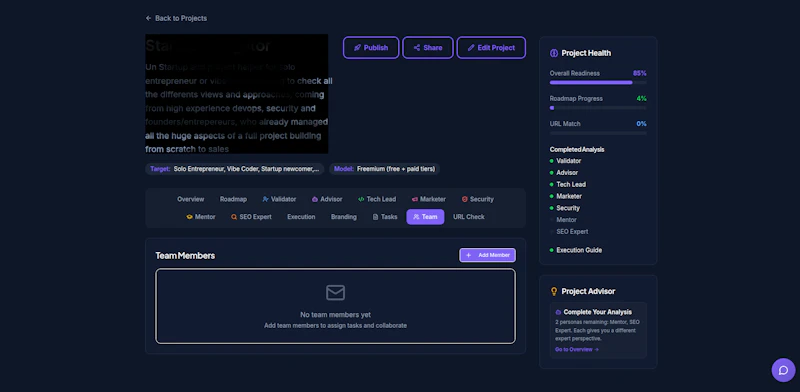Image resolution: width=800 pixels, height=392 pixels.
Task: Click Execution Guide in Completed Analysis
Action: [579, 250]
